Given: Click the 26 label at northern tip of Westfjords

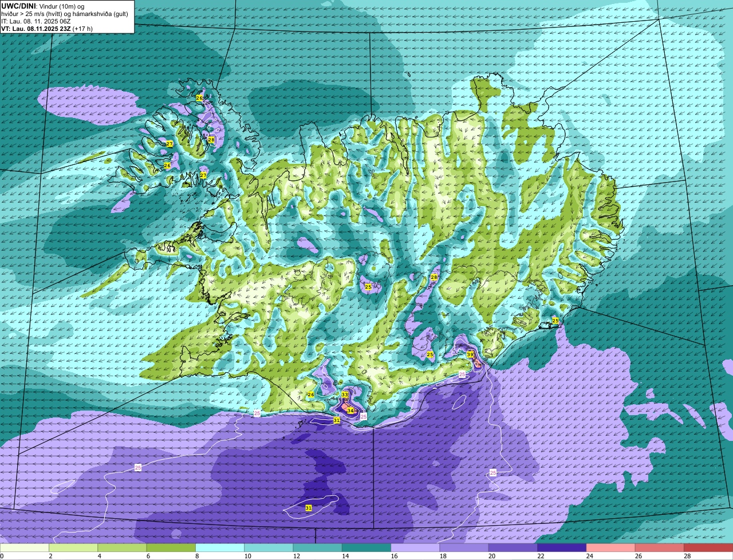Looking at the screenshot, I should (x=199, y=98).
